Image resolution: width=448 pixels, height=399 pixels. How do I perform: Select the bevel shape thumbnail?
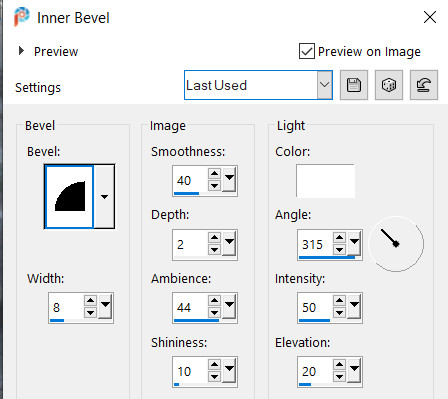(x=69, y=197)
